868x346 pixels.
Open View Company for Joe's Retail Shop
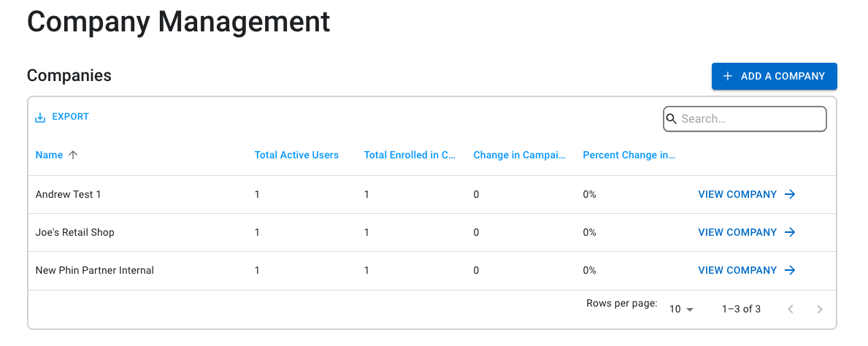[747, 233]
